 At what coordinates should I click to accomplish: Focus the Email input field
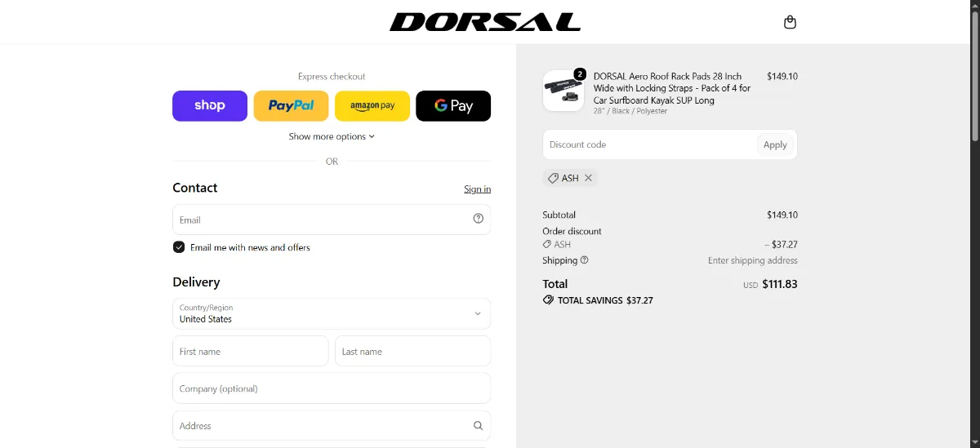332,220
